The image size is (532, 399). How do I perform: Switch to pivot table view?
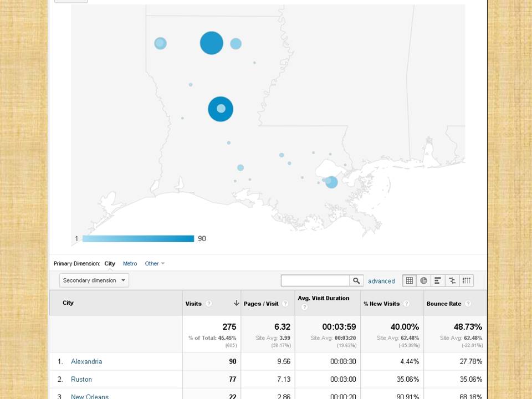[x=467, y=280]
